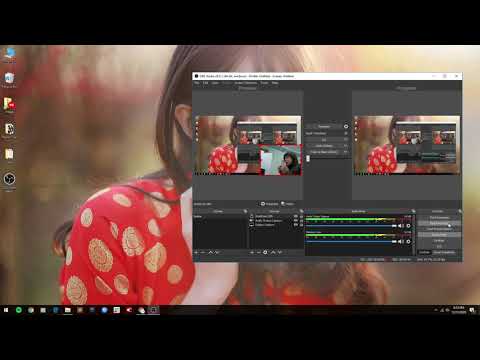Image resolution: width=480 pixels, height=360 pixels.
Task: Click the Fade to Black quick transition
Action: (324, 152)
